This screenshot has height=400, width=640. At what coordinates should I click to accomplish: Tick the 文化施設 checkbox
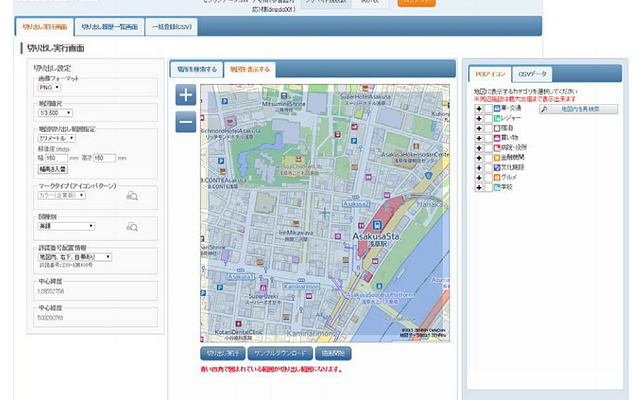[x=488, y=168]
